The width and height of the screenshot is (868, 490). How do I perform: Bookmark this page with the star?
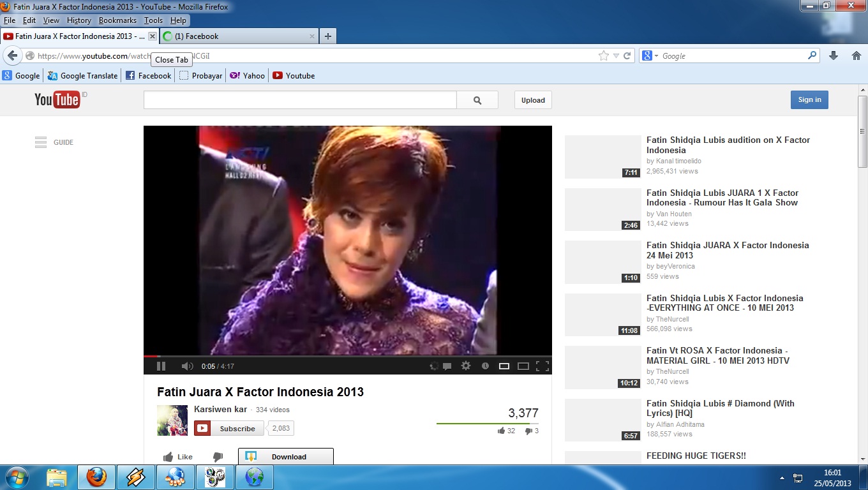tap(604, 56)
